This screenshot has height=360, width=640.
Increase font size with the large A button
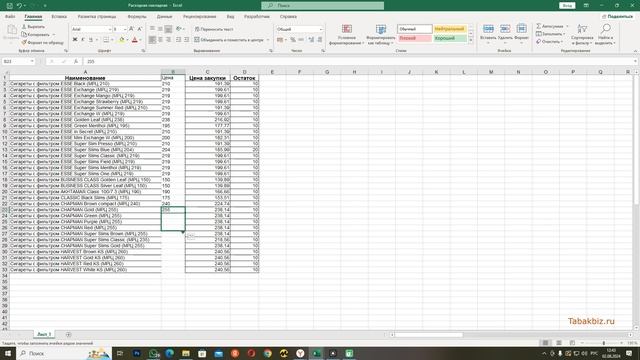tap(131, 29)
